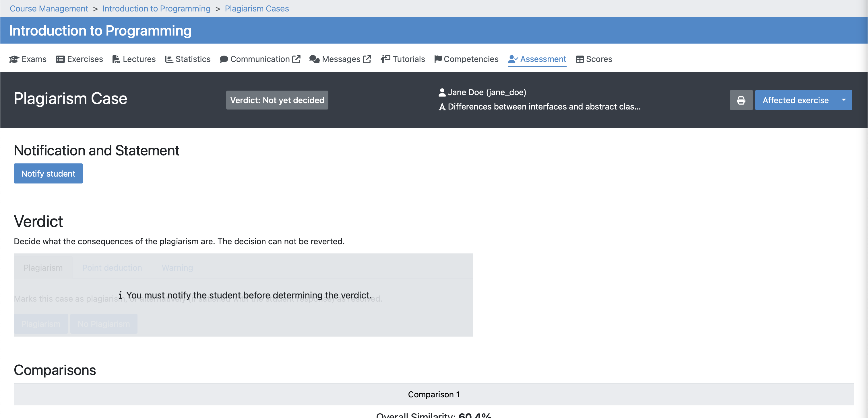Image resolution: width=868 pixels, height=418 pixels.
Task: Click the Messages external link icon
Action: 367,59
